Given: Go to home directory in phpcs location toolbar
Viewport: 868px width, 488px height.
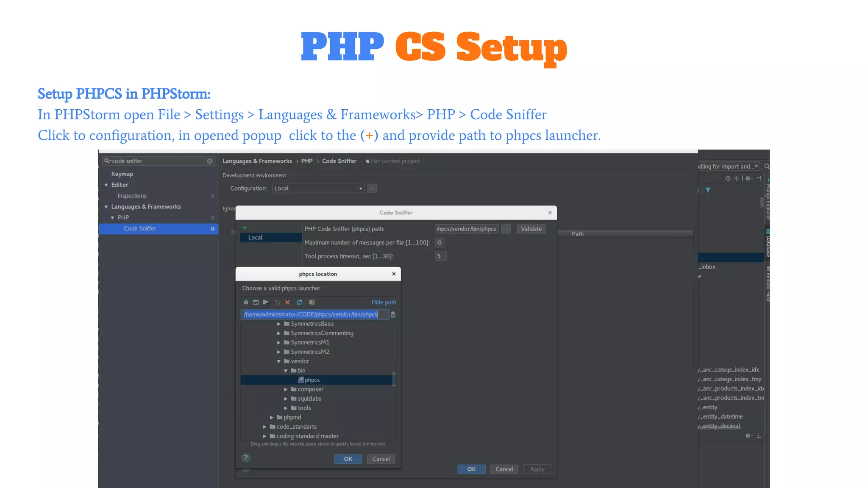Looking at the screenshot, I should coord(246,302).
